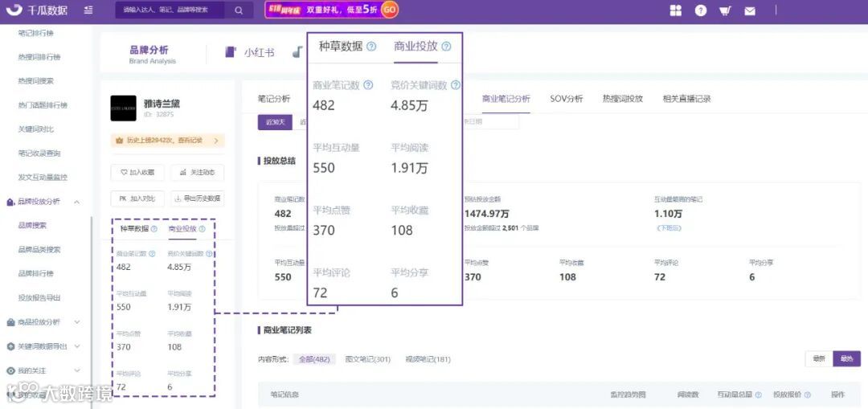Open 热门话题排行榜 in the sidebar
The height and width of the screenshot is (409, 868).
[x=43, y=105]
